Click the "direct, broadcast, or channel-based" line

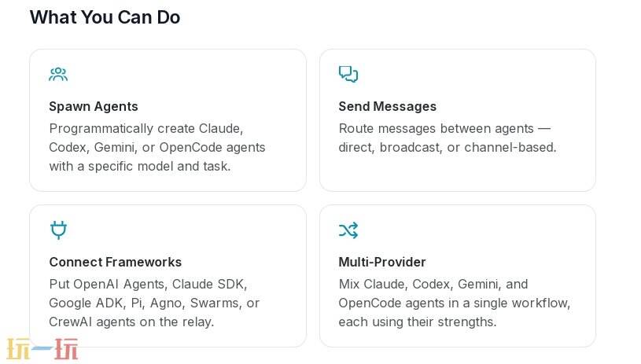click(447, 147)
